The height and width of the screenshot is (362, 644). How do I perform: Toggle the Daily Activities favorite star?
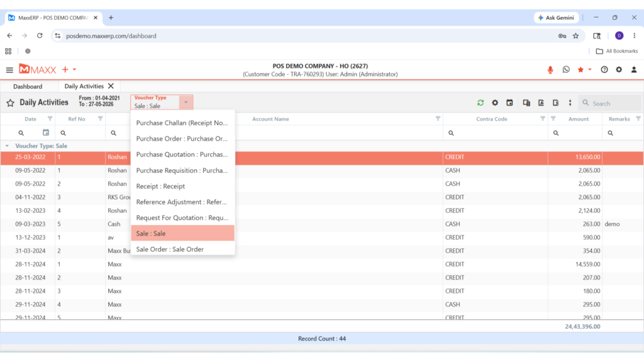tap(10, 103)
